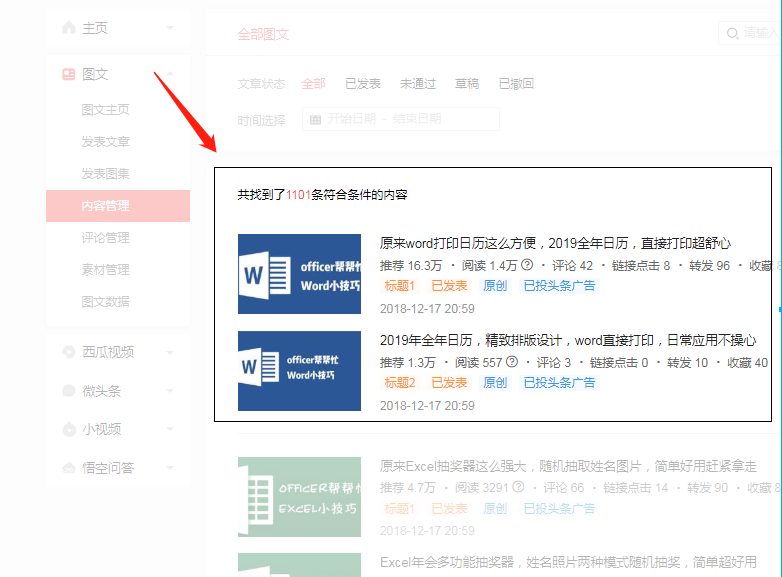Click 原创 tag on the 2019年全年日历 article

pyautogui.click(x=495, y=383)
